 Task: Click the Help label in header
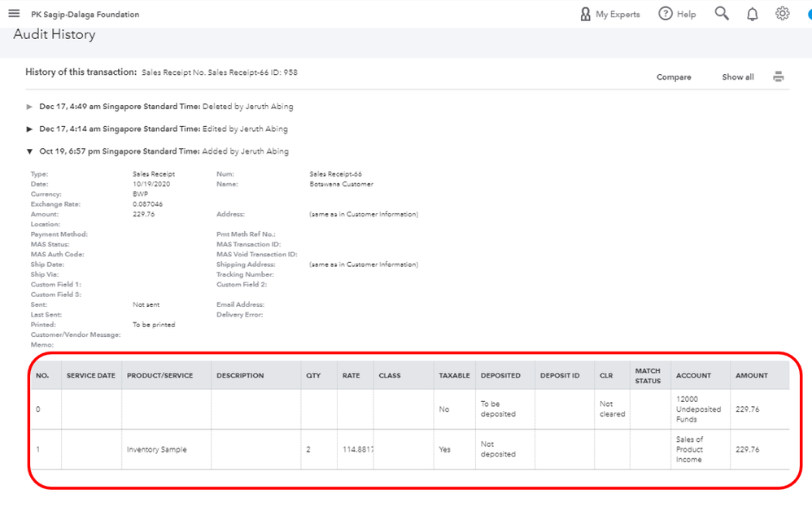click(x=686, y=15)
